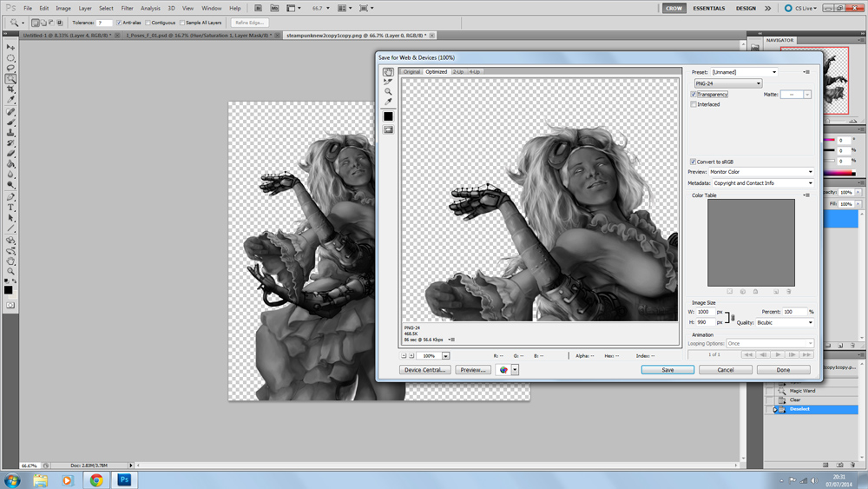Image resolution: width=868 pixels, height=489 pixels.
Task: Click the Save button
Action: point(667,370)
